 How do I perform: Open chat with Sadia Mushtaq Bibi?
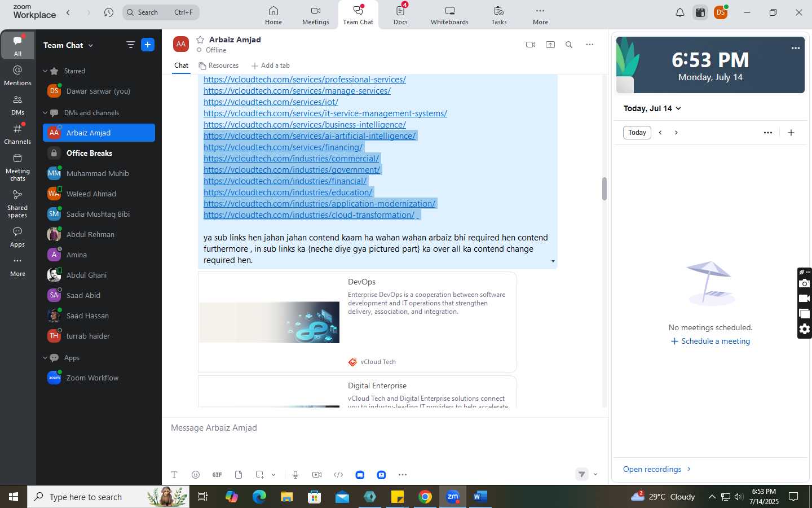99,214
